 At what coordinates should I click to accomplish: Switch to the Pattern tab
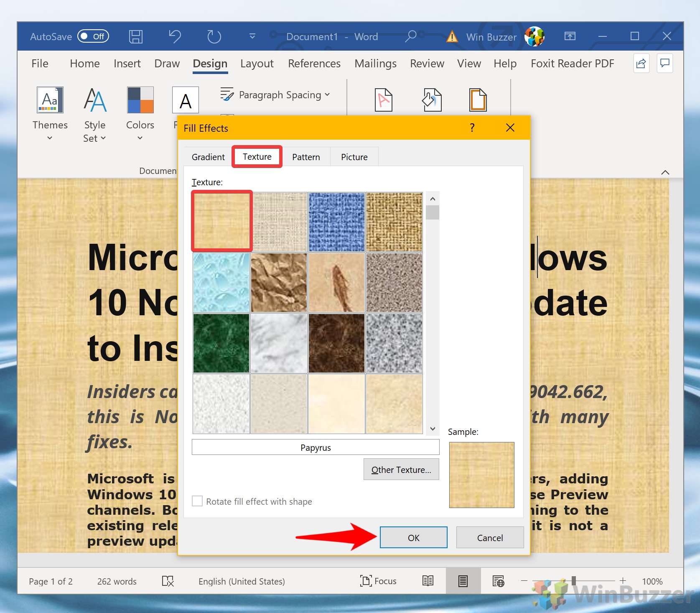[306, 157]
